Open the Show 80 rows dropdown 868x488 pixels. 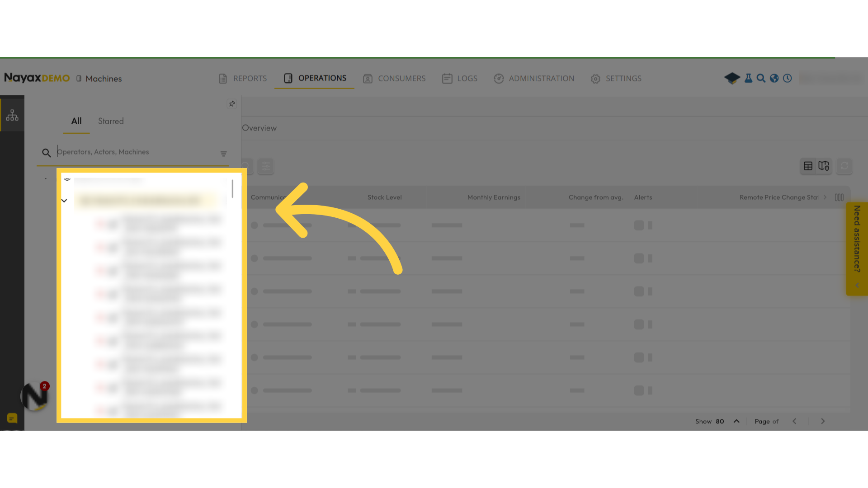(717, 421)
